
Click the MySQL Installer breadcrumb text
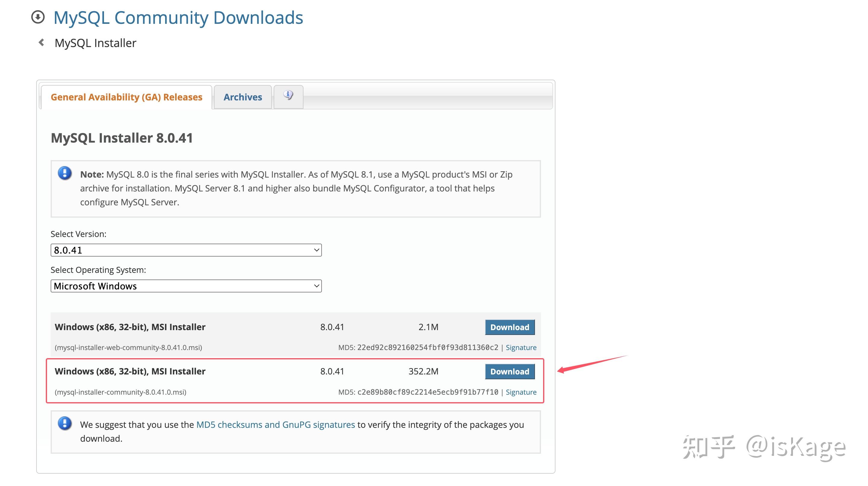(x=95, y=43)
